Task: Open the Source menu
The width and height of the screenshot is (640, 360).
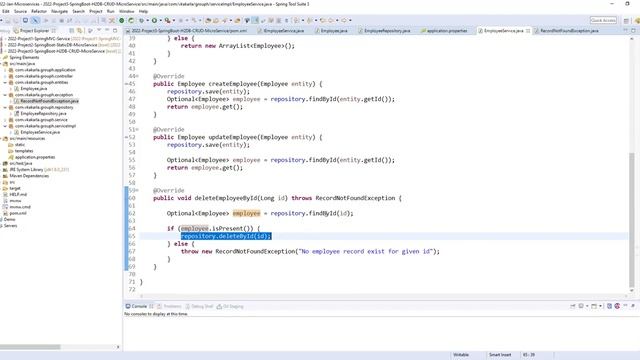Action: 20,11
